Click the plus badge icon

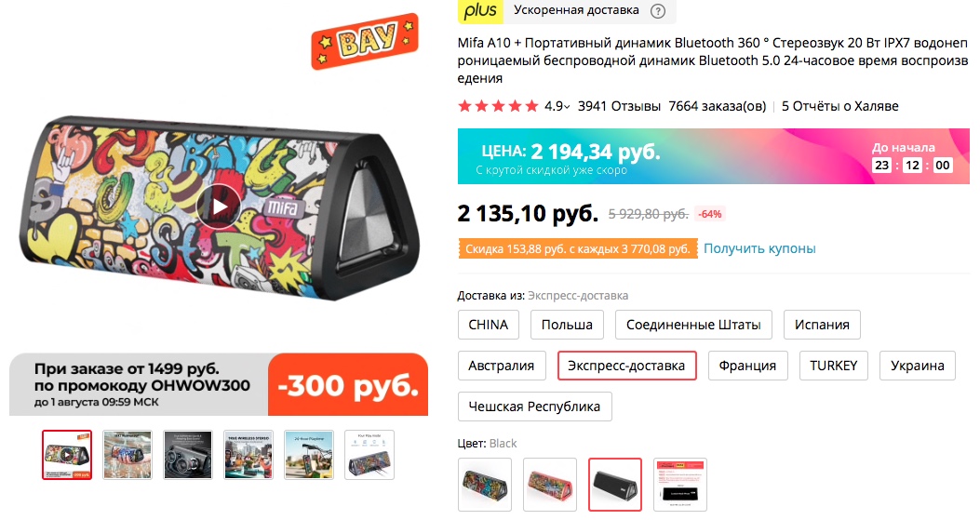[480, 10]
